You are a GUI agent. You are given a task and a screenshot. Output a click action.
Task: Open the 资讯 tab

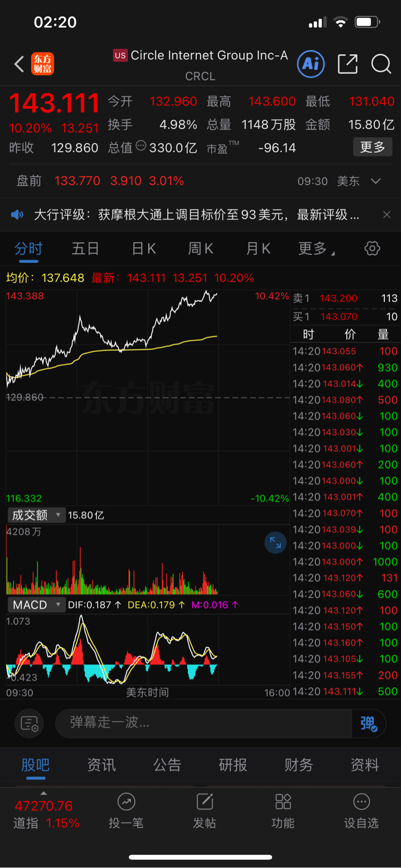pyautogui.click(x=101, y=765)
